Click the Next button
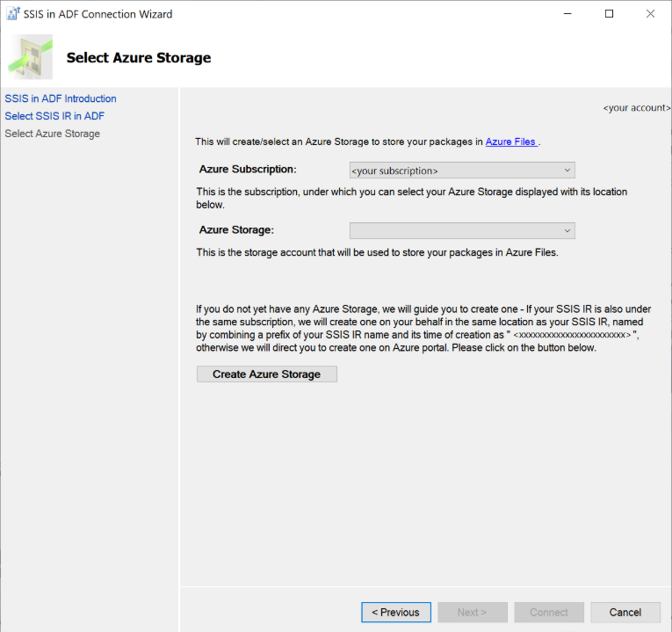 pos(473,613)
